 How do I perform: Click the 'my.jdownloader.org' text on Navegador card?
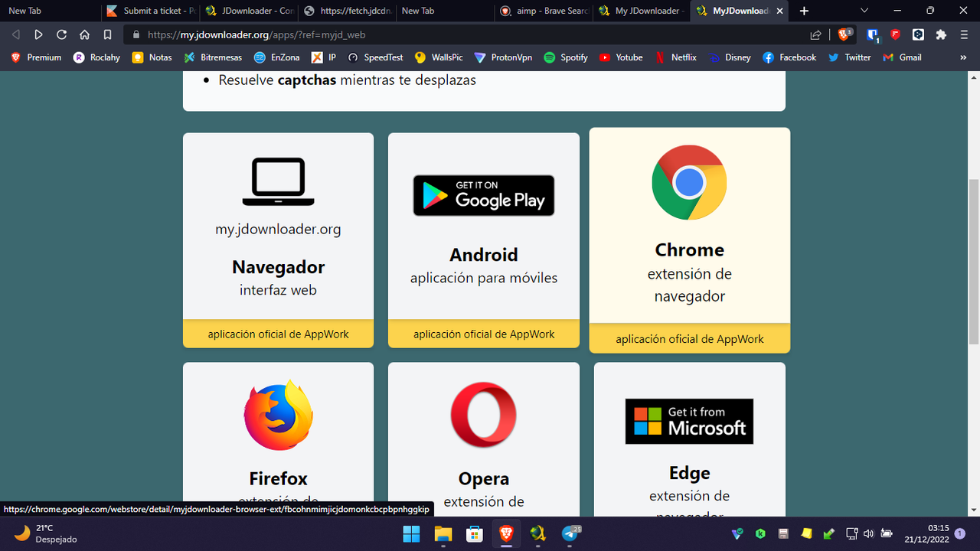click(279, 229)
